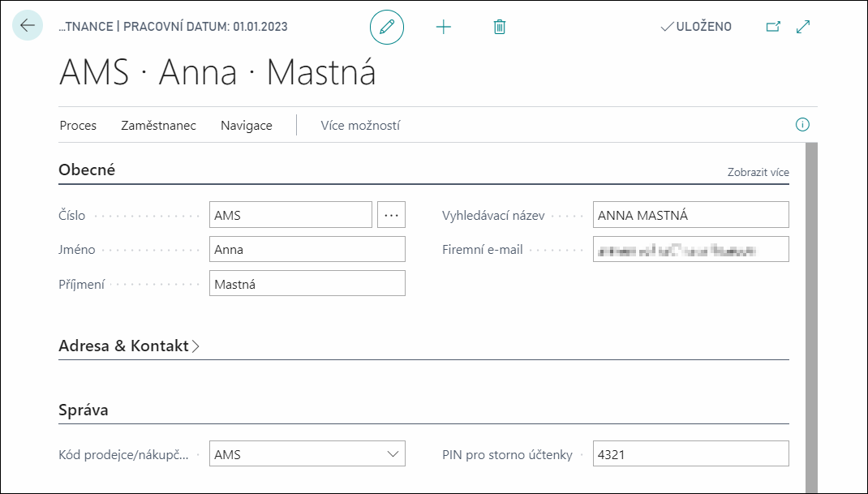Image resolution: width=868 pixels, height=494 pixels.
Task: Click Více možností
Action: click(x=360, y=126)
